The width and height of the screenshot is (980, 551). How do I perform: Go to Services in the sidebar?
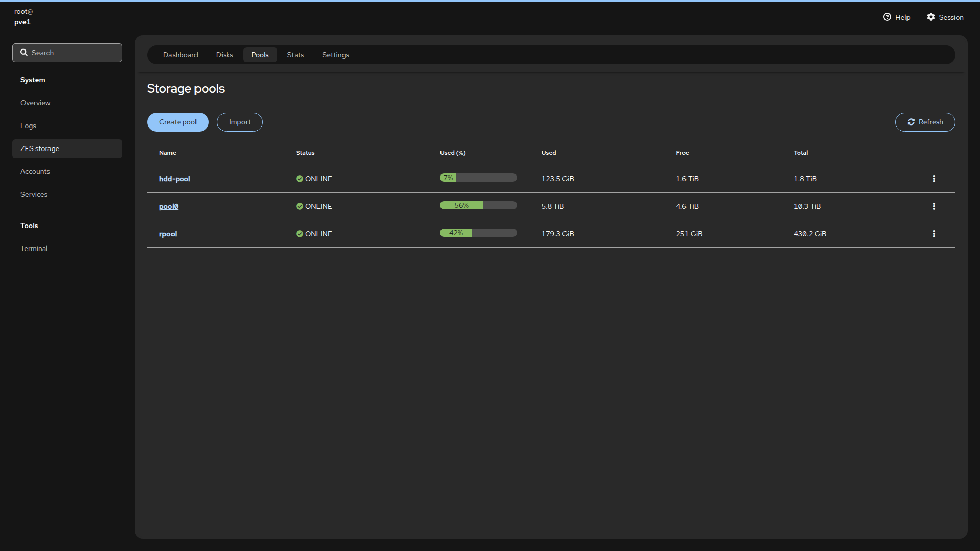34,194
